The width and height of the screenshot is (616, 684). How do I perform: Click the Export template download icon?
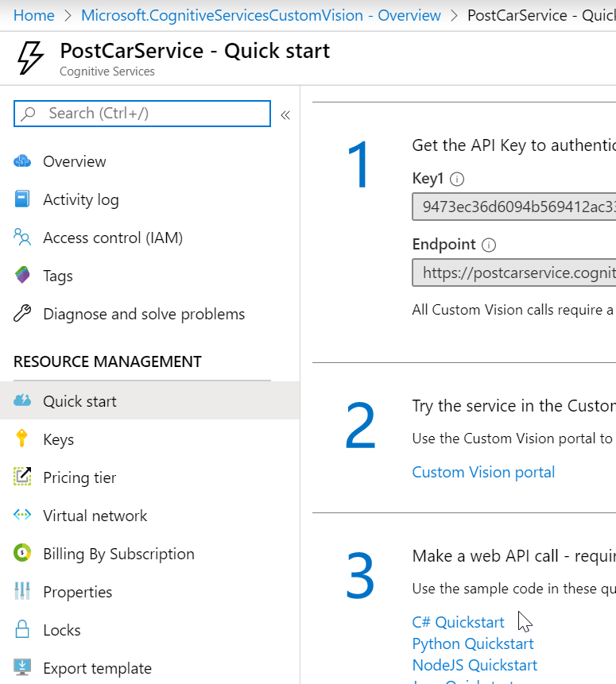(22, 667)
